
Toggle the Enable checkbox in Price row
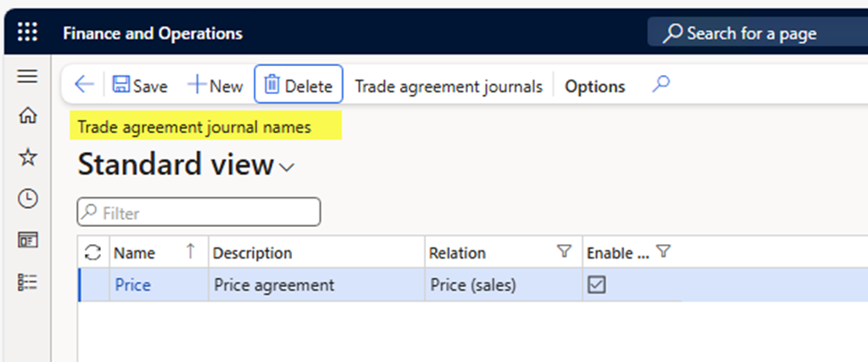(x=597, y=285)
